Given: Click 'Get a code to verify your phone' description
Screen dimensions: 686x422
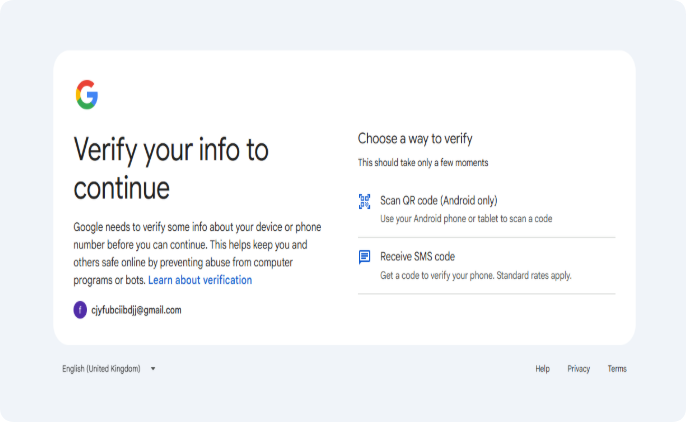Looking at the screenshot, I should tap(476, 276).
